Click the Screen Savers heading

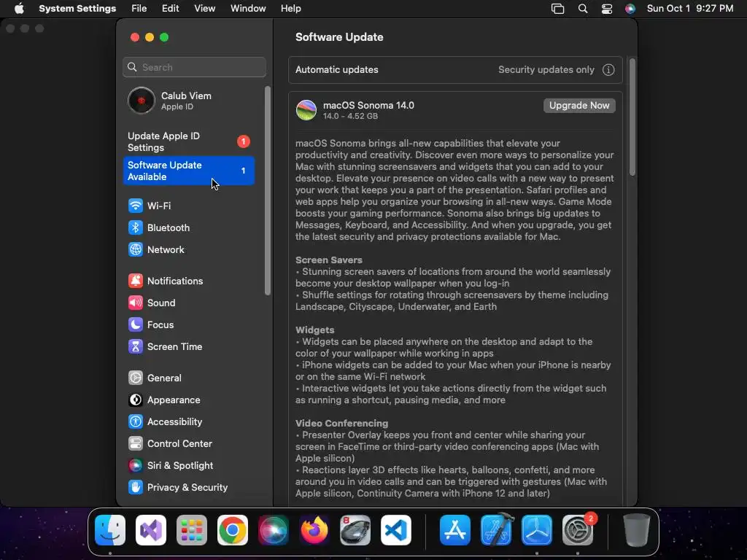[329, 260]
